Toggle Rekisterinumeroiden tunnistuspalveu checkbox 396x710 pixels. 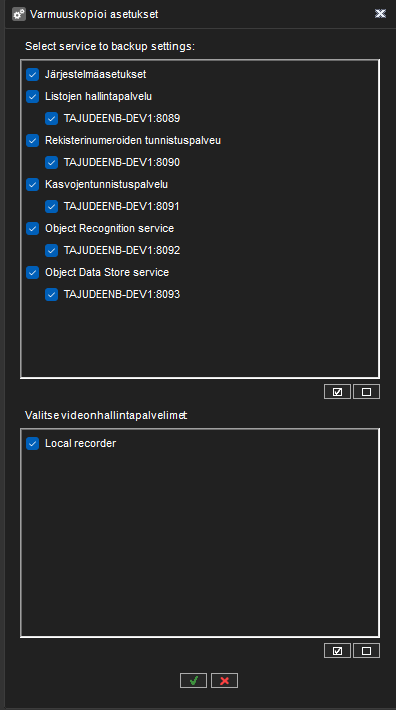33,140
